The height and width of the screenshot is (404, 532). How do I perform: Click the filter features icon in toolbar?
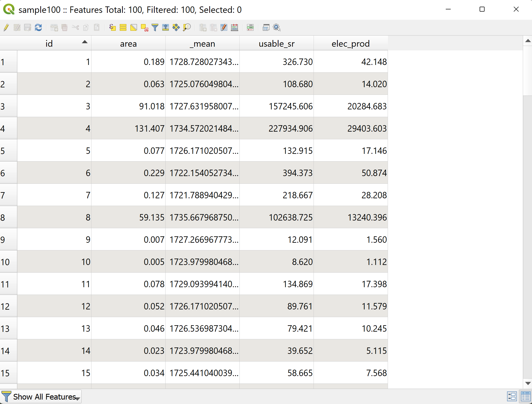[155, 28]
